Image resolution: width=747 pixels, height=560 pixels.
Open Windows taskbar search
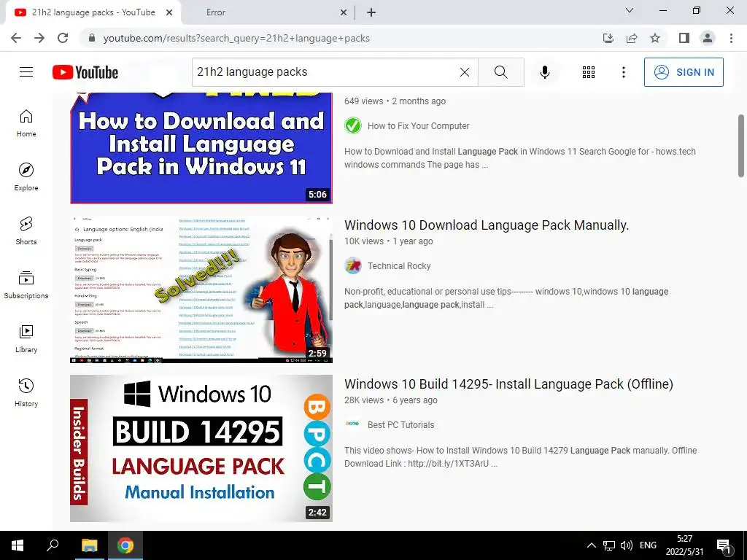53,545
